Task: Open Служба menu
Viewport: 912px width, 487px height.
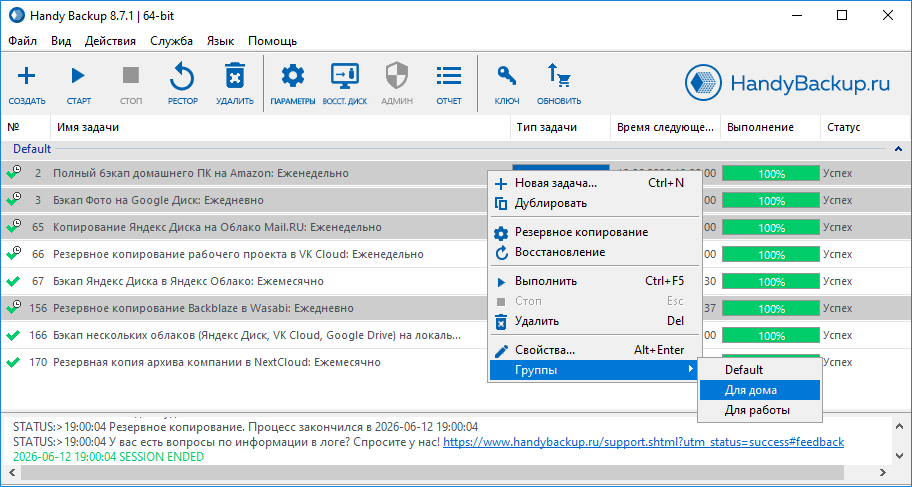Action: coord(172,41)
